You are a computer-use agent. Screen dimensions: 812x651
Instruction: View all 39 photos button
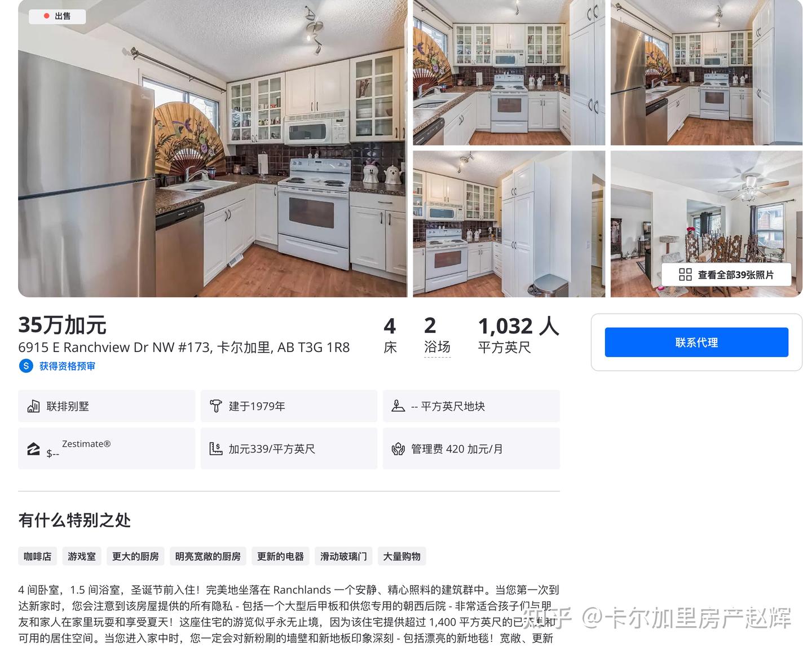coord(726,275)
